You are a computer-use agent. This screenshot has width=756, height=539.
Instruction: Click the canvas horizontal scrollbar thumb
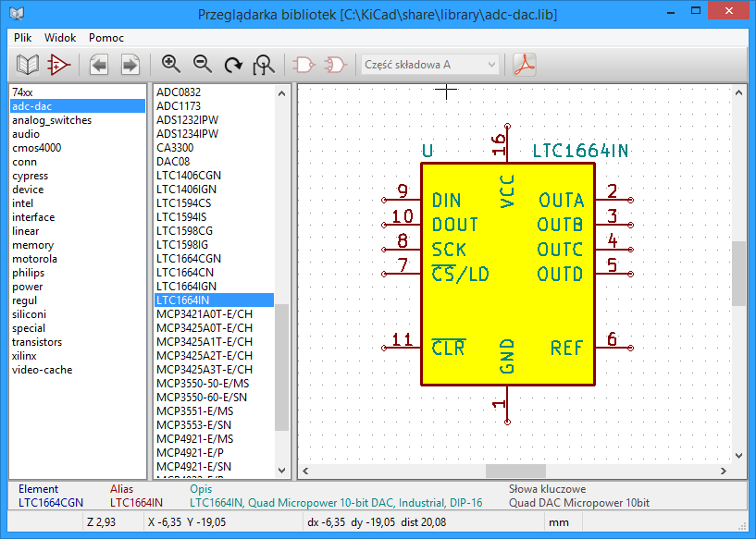tap(515, 472)
